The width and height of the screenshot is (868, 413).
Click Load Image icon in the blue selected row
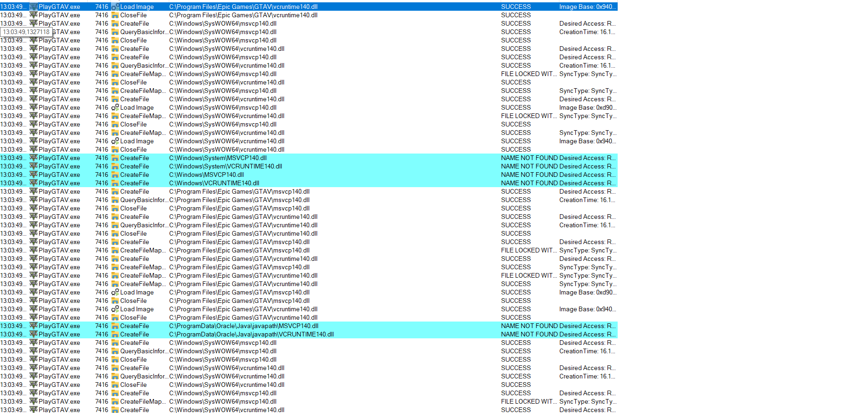pos(115,7)
